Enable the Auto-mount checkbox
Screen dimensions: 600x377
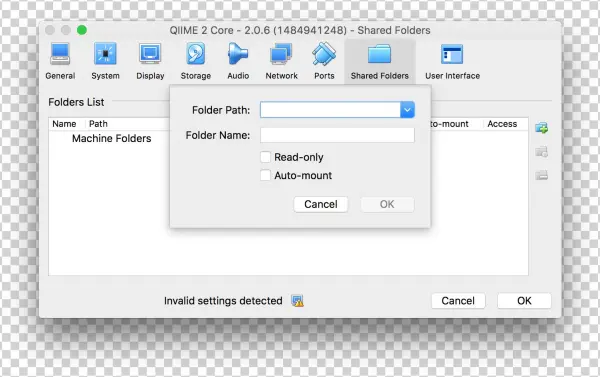(265, 175)
